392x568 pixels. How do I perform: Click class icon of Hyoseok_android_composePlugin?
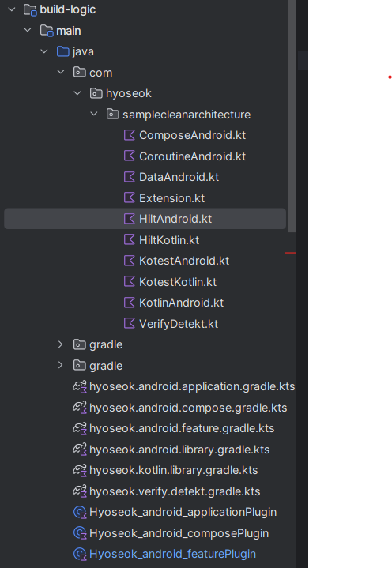pos(80,533)
